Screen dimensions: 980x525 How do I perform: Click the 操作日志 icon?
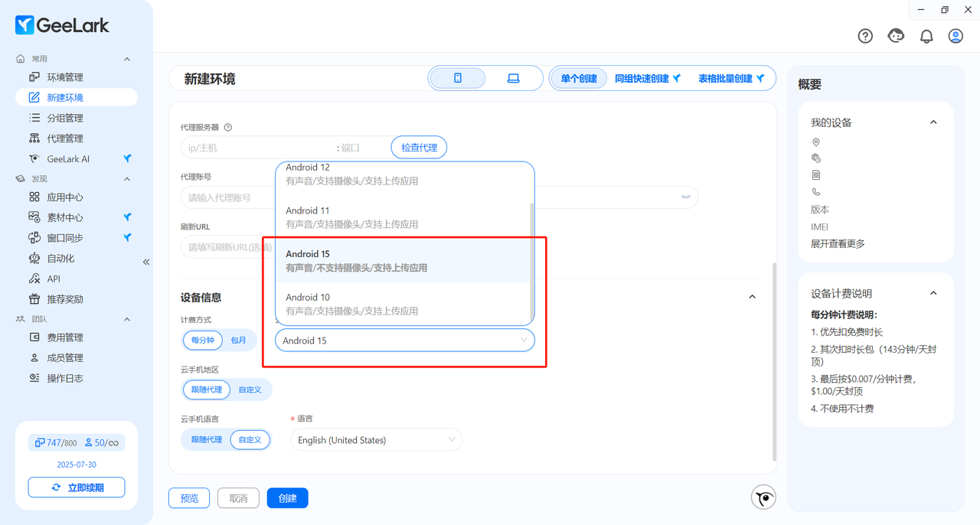[34, 378]
